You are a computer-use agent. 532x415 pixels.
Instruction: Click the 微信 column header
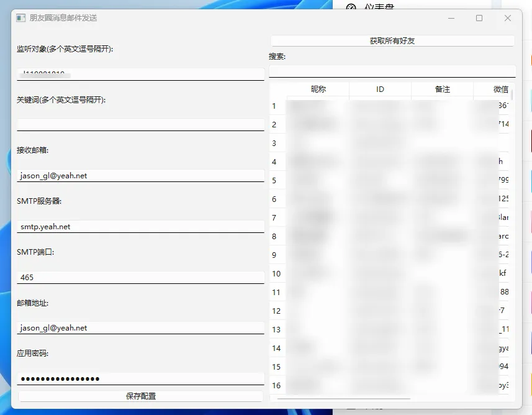tap(500, 89)
